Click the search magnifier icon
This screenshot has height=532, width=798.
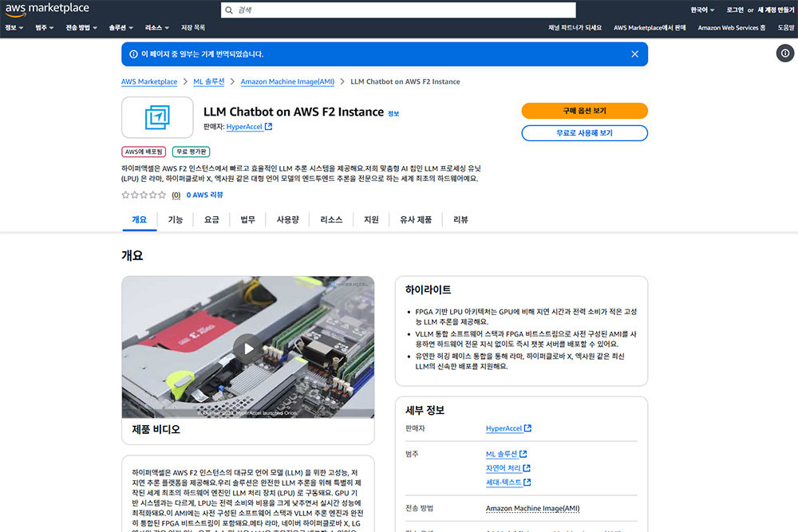point(230,10)
